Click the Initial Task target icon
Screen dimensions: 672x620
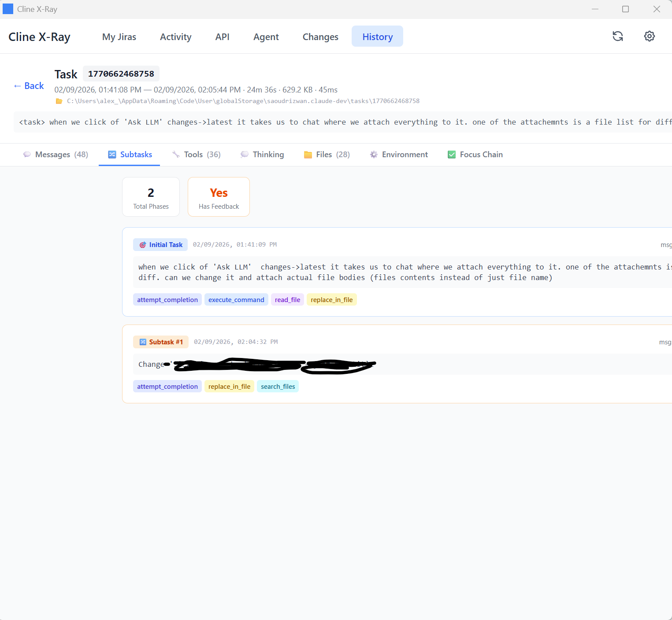143,245
